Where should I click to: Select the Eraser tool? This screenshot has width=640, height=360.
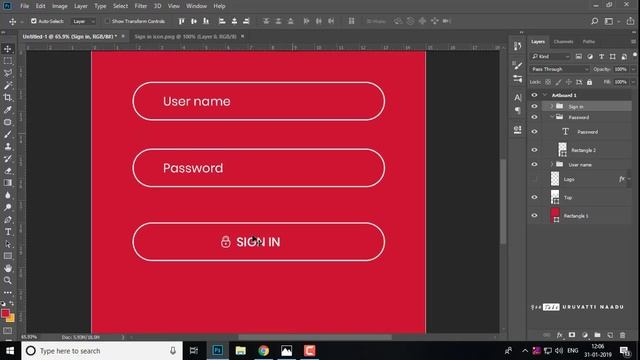click(8, 171)
